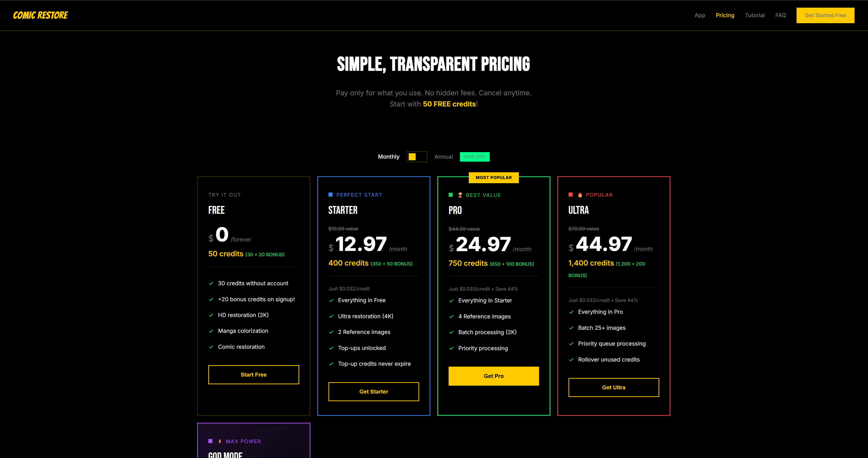Click the Get Pro button
This screenshot has width=868, height=458.
point(494,376)
